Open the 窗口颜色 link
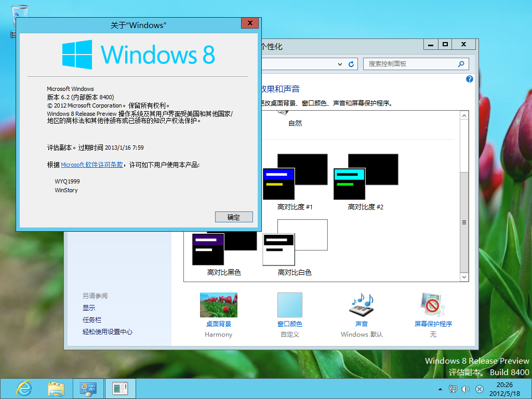Screen dimensions: 532x399 [290, 324]
